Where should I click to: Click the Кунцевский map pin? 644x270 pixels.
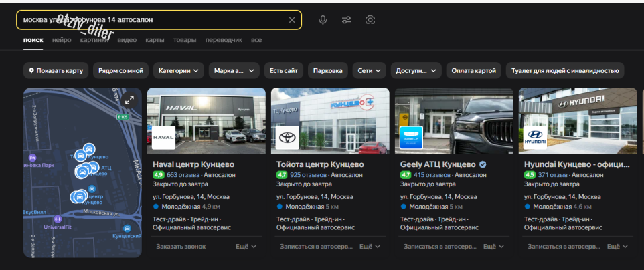(127, 228)
